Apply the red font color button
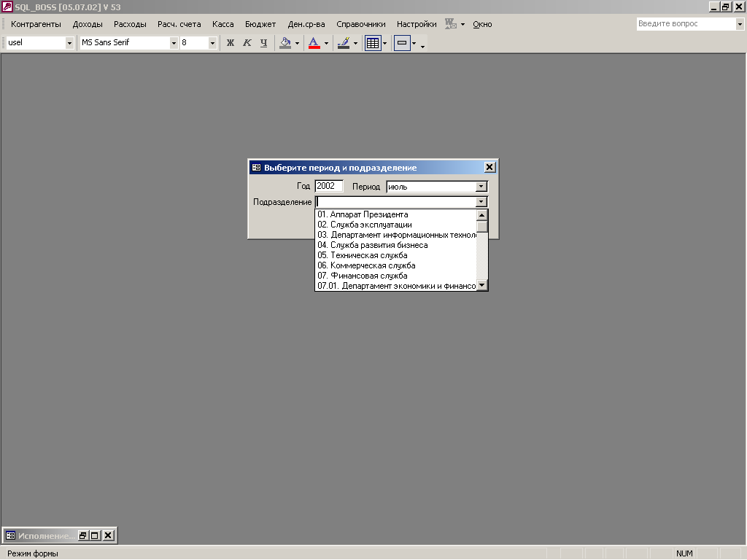The height and width of the screenshot is (560, 747). click(x=314, y=43)
